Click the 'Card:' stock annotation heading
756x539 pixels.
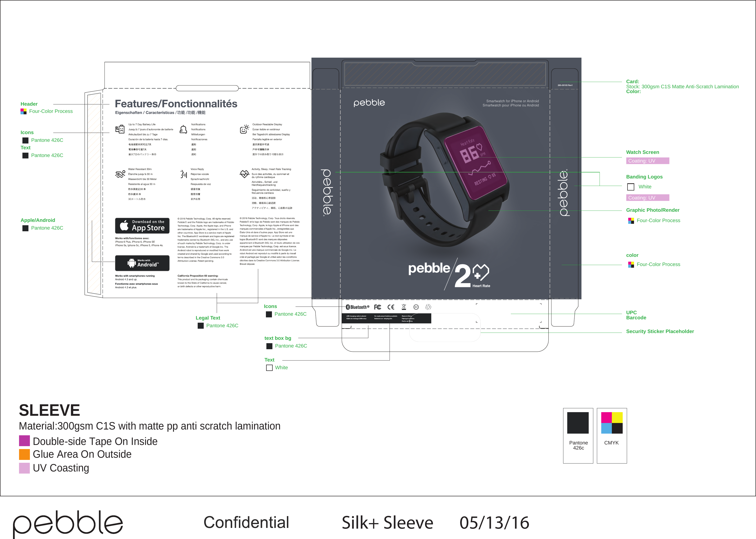coord(633,82)
